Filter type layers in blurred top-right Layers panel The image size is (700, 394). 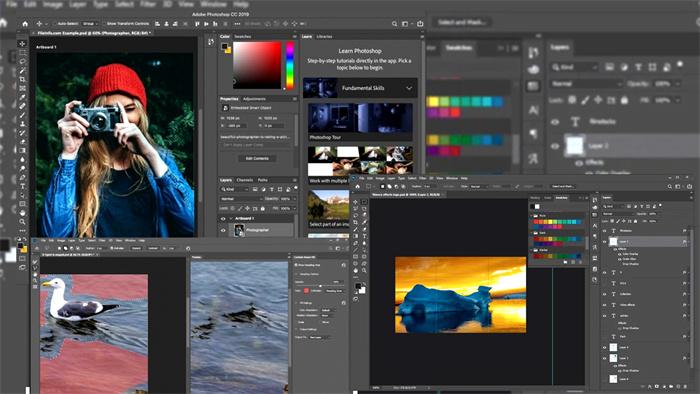tap(638, 67)
